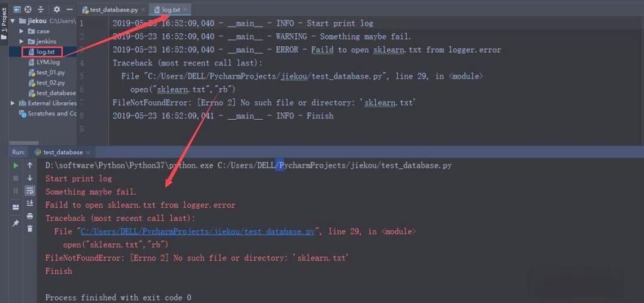Rerun test_database with the green play icon
Viewport: 644px width, 303px height.
(16, 165)
